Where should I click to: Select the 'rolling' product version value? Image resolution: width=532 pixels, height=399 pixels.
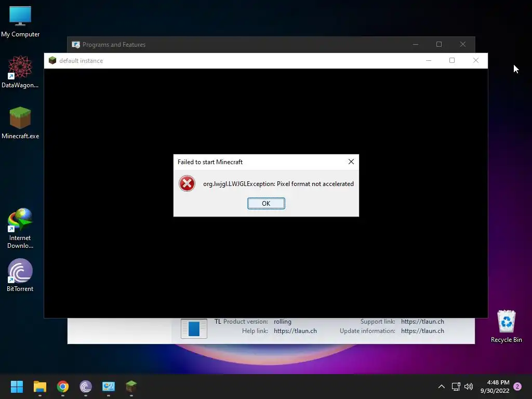(283, 321)
